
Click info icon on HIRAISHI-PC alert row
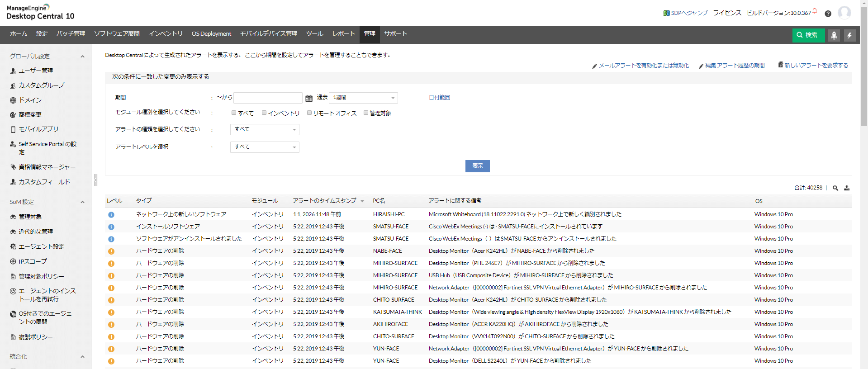pos(111,215)
